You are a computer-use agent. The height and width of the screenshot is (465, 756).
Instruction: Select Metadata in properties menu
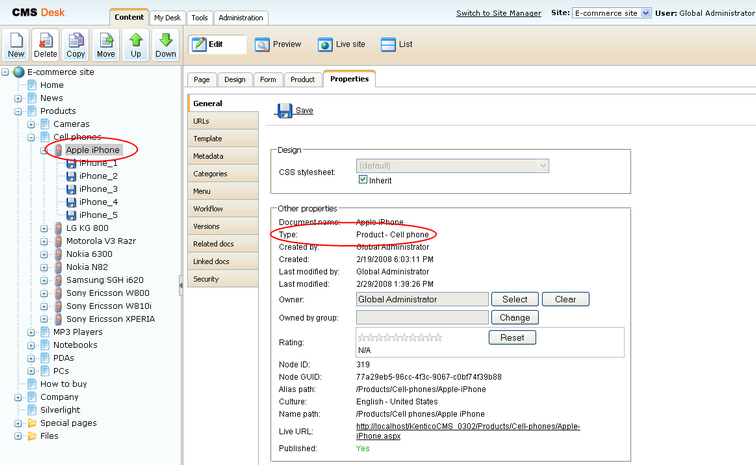[223, 156]
